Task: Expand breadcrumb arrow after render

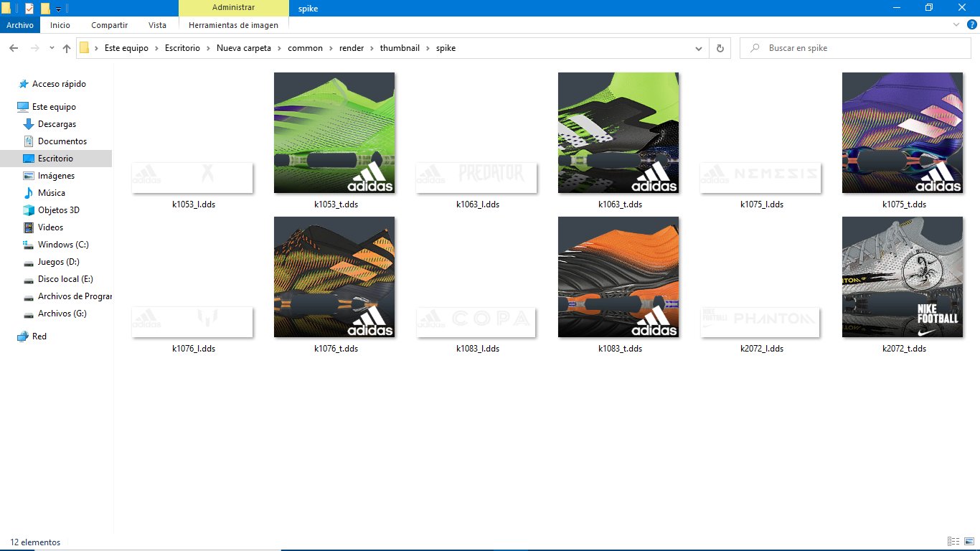Action: click(x=372, y=48)
